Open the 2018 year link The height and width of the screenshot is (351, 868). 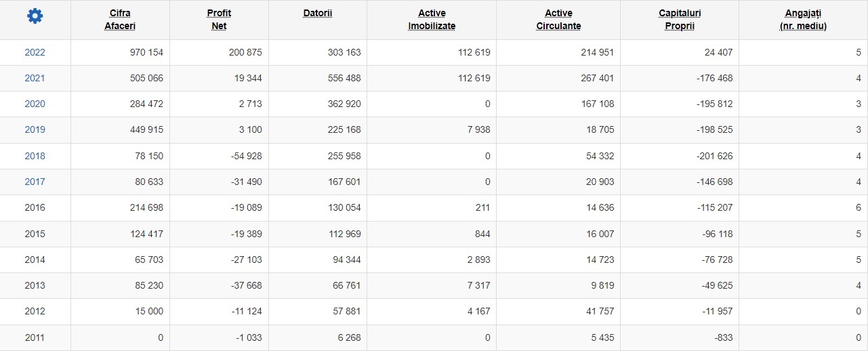point(35,156)
